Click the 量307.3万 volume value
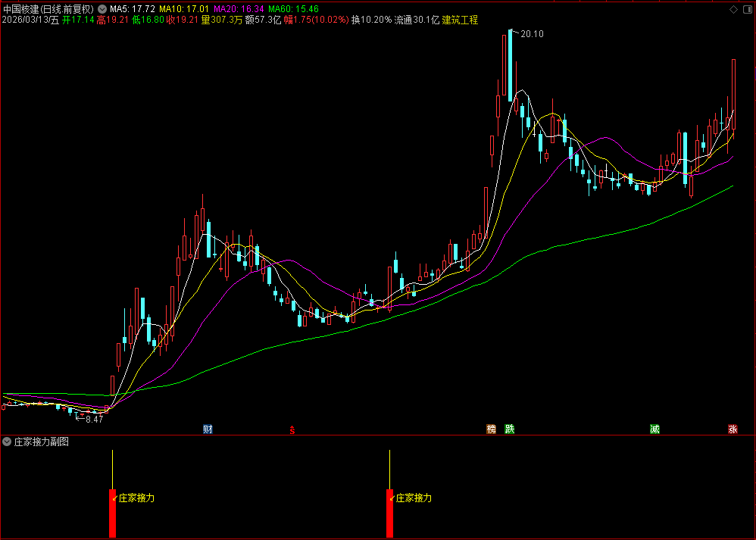The height and width of the screenshot is (540, 756). pyautogui.click(x=222, y=20)
